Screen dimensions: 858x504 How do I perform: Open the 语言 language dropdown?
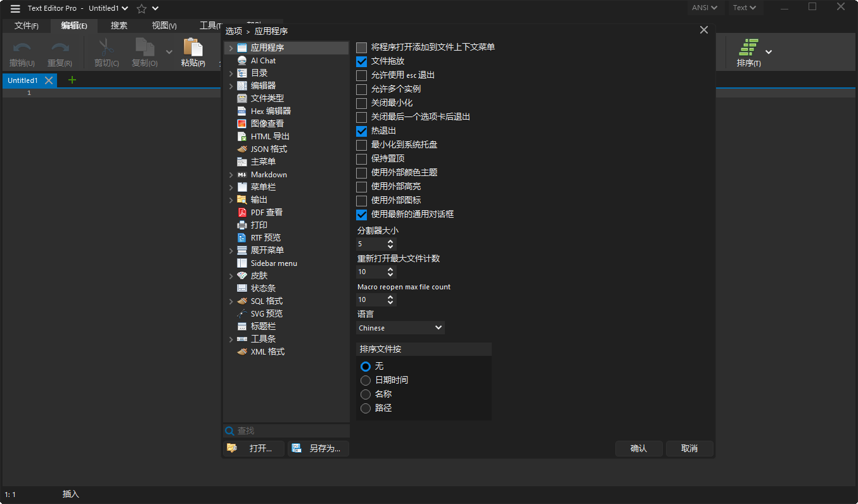[x=399, y=327]
